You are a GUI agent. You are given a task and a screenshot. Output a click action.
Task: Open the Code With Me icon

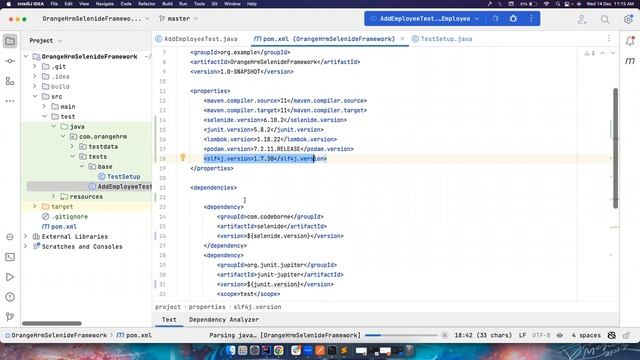[x=582, y=19]
